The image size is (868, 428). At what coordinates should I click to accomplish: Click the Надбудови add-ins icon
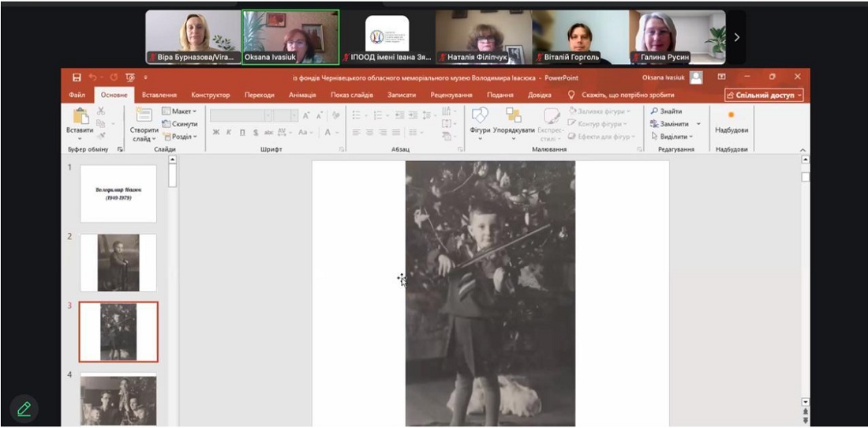coord(731,116)
